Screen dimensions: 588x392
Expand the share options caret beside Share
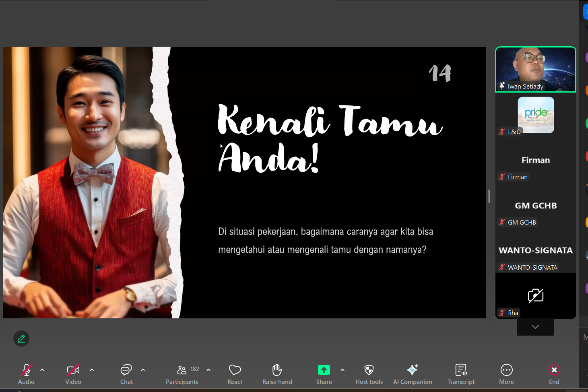coord(342,370)
